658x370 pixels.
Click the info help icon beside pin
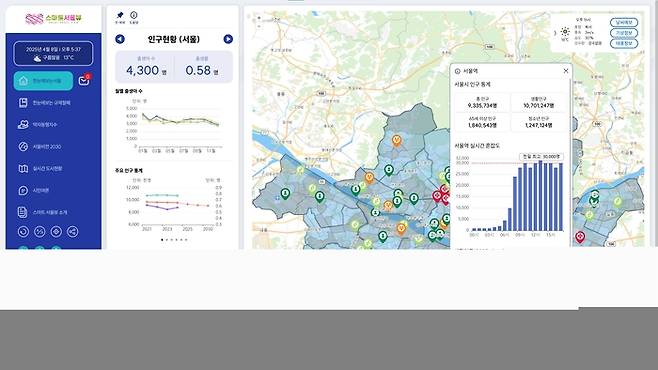click(x=133, y=16)
